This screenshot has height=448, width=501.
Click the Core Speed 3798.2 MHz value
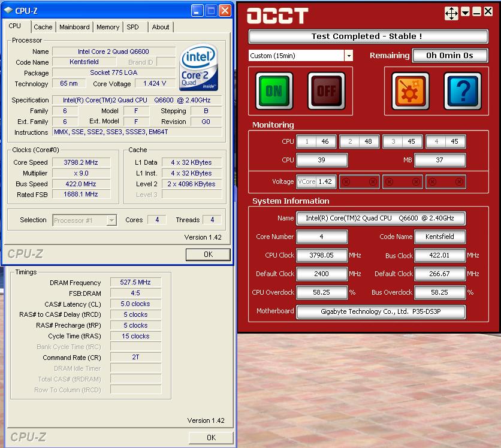(81, 162)
